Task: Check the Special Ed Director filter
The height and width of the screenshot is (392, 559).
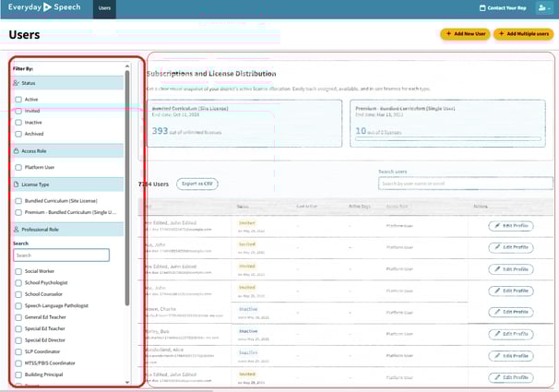Action: [x=18, y=340]
